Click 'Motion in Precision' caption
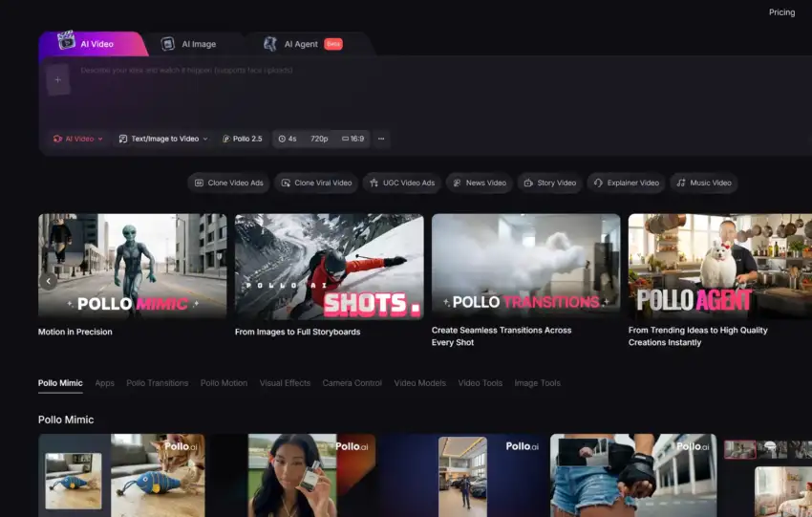Image resolution: width=812 pixels, height=517 pixels. click(75, 332)
